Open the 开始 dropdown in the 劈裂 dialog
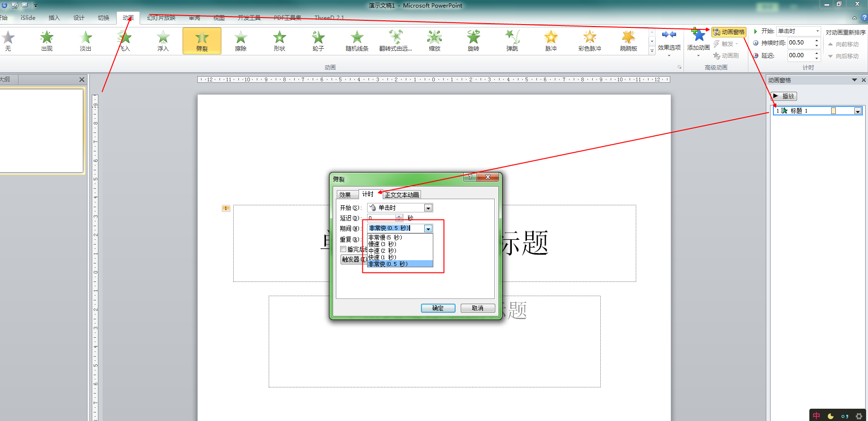Screen dimensions: 868x421 (x=428, y=208)
